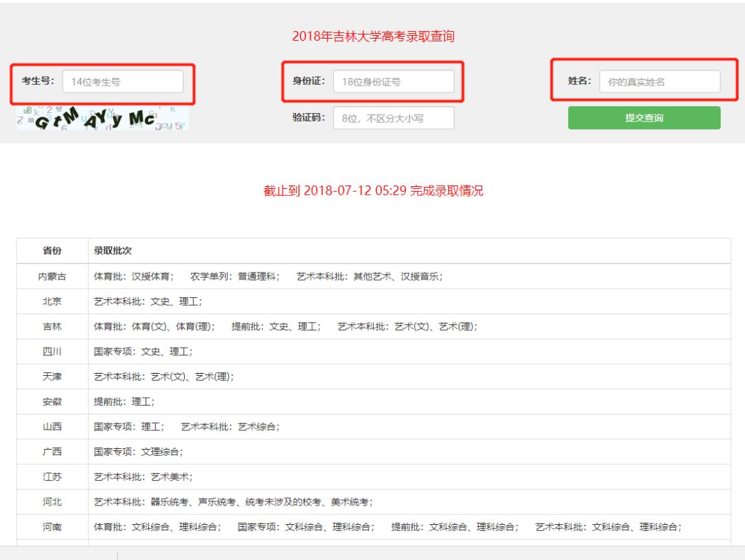Select the 江苏 province cell
The image size is (745, 560).
(52, 477)
